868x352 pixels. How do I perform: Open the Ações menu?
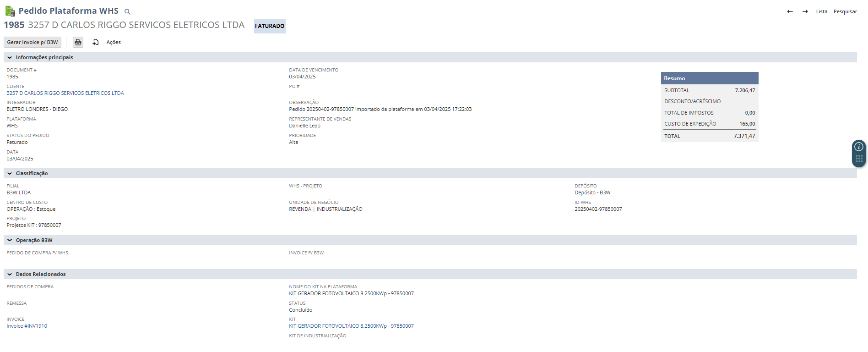114,42
